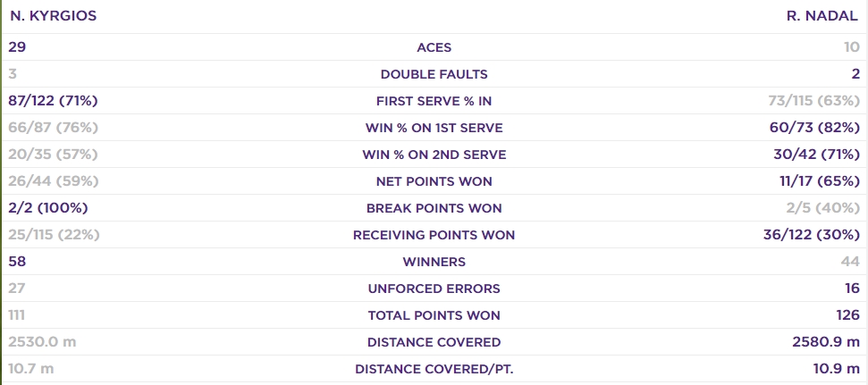Select Kyrgios's 87/122 (71%) first serve value
Viewport: 868px width, 385px height.
54,101
